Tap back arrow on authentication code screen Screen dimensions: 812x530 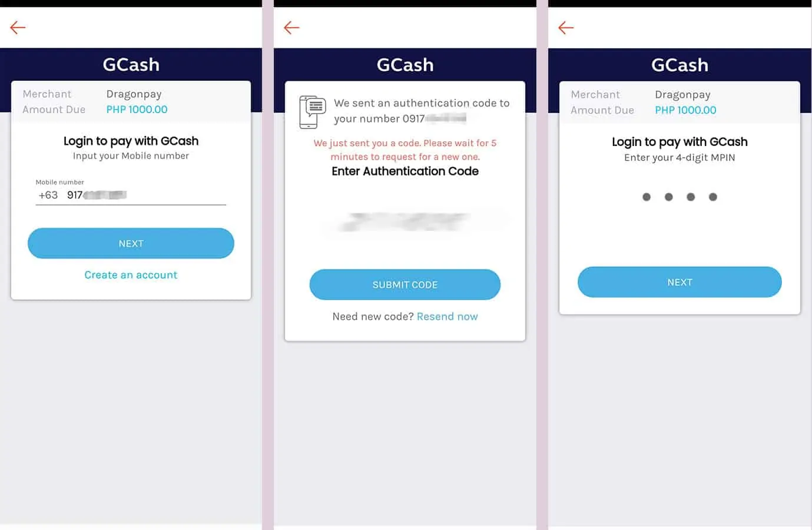[x=291, y=27]
